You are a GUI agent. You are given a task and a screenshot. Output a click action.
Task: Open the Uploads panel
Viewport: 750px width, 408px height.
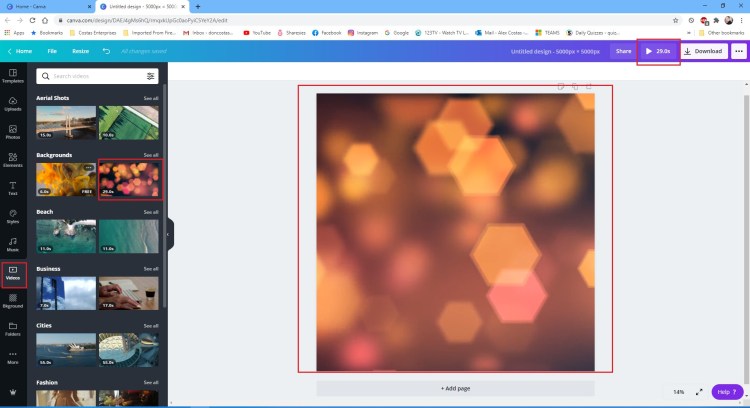(13, 102)
